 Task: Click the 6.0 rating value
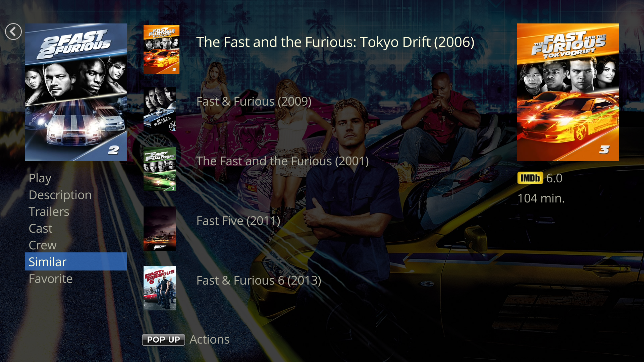(554, 178)
